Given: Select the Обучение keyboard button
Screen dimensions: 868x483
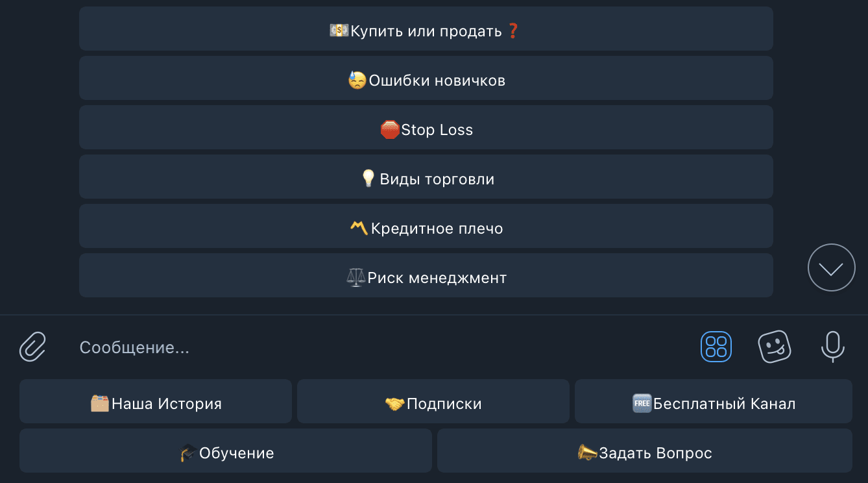Looking at the screenshot, I should coord(226,453).
